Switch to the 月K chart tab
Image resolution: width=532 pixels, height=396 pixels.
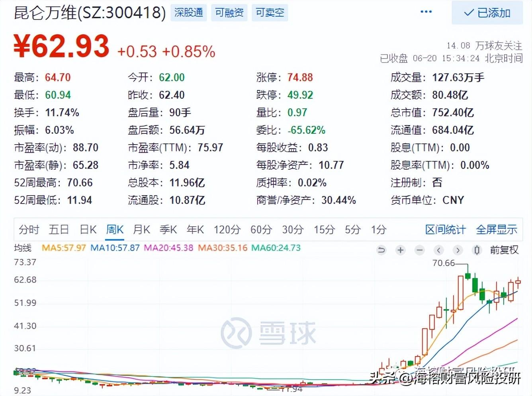(142, 230)
